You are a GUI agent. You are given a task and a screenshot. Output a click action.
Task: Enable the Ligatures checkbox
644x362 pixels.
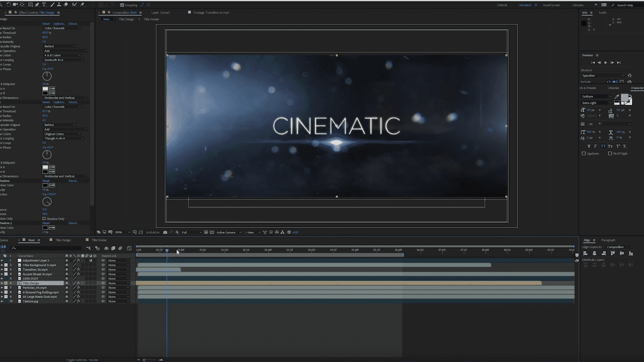(584, 154)
